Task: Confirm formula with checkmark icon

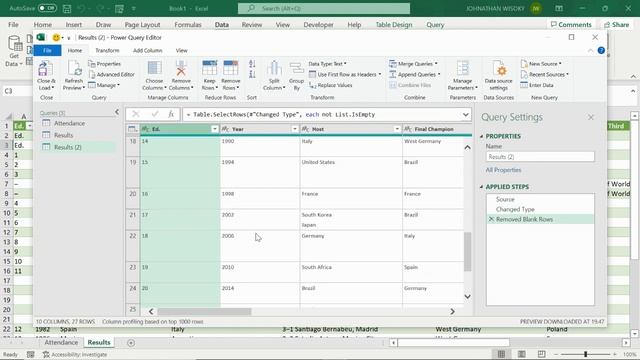Action: [154, 114]
